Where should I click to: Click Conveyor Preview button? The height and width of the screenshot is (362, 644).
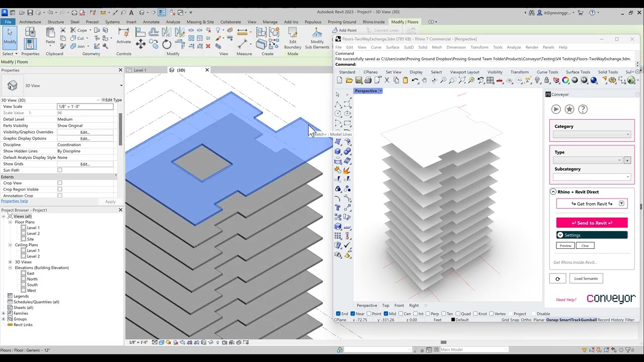point(566,246)
